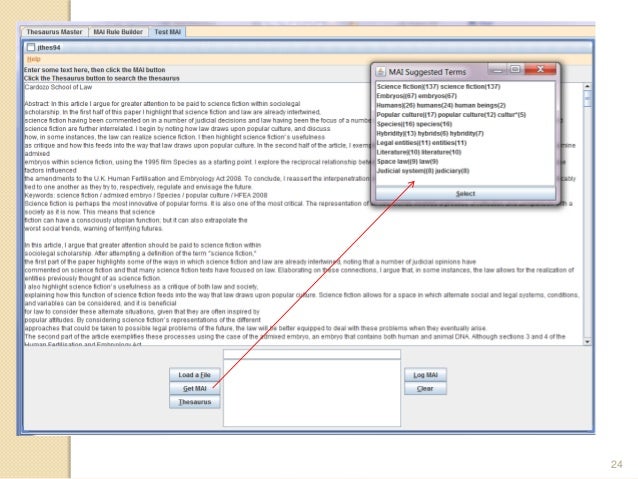Click the scroll down arrow of text area
This screenshot has height=479, width=638.
(587, 341)
